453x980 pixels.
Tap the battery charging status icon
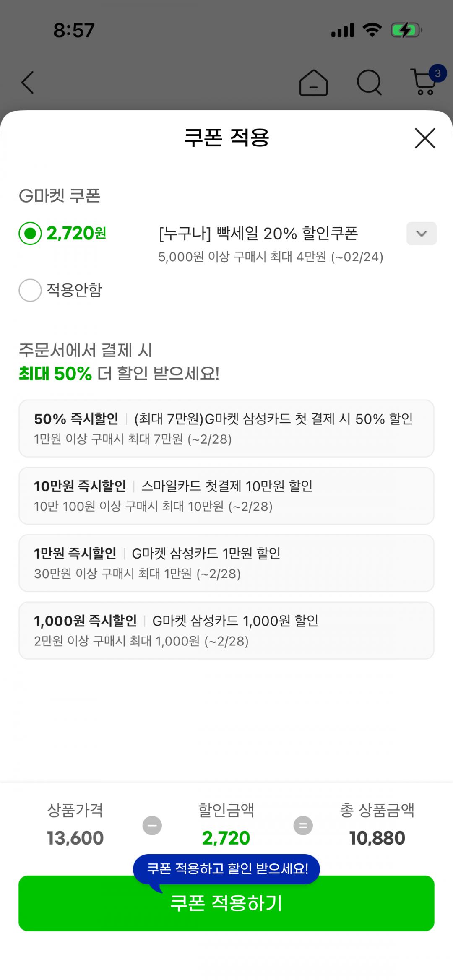[406, 30]
